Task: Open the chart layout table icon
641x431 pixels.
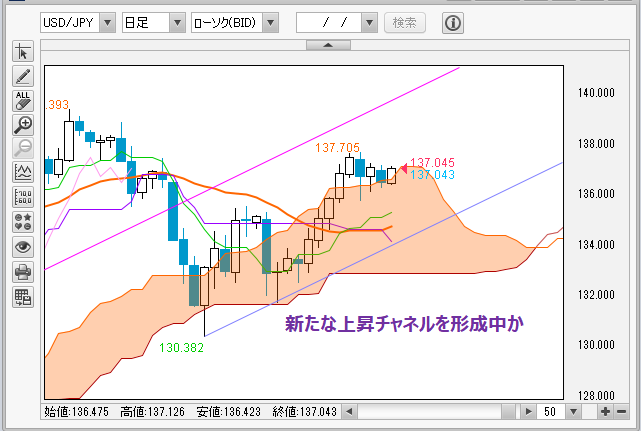Action: click(23, 297)
